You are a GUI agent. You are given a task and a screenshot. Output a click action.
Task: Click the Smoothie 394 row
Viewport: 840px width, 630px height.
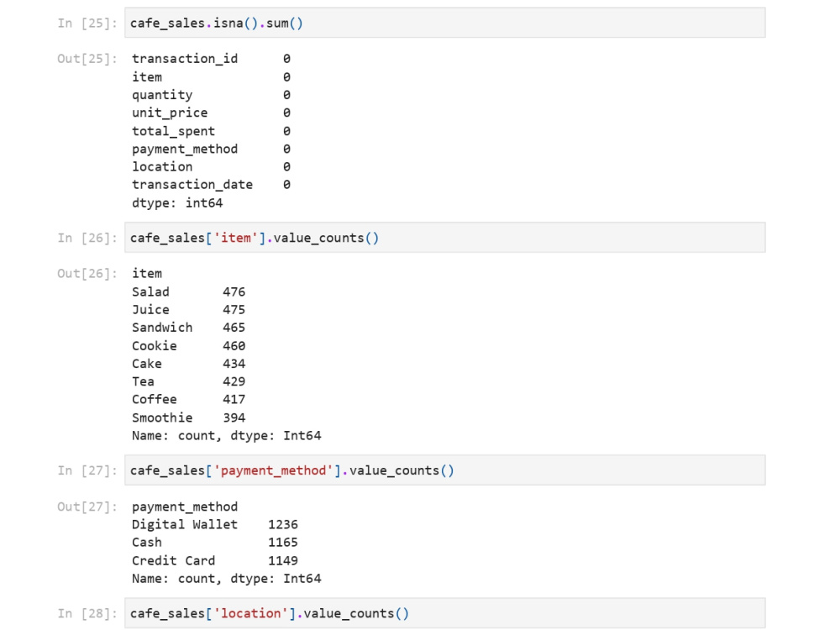click(188, 417)
